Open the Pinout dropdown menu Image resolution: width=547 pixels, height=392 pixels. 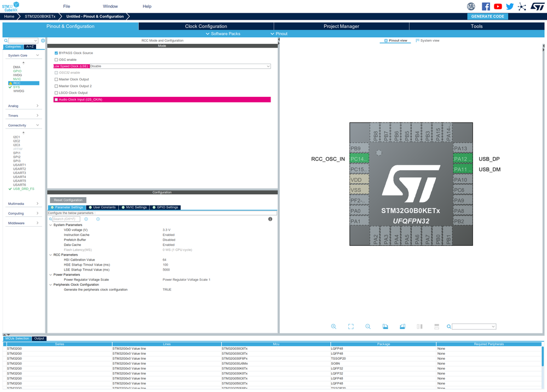point(279,34)
